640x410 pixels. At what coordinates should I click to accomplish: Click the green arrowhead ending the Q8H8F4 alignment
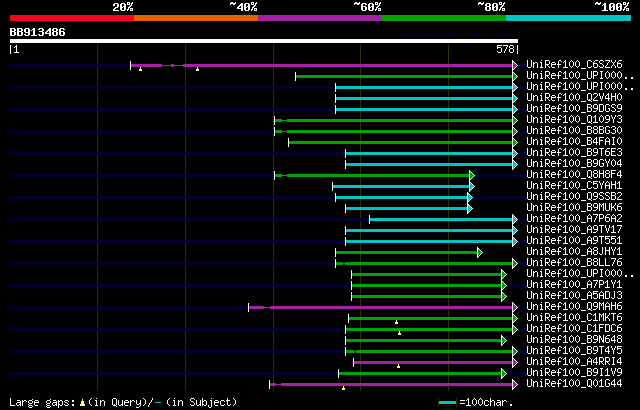click(472, 175)
